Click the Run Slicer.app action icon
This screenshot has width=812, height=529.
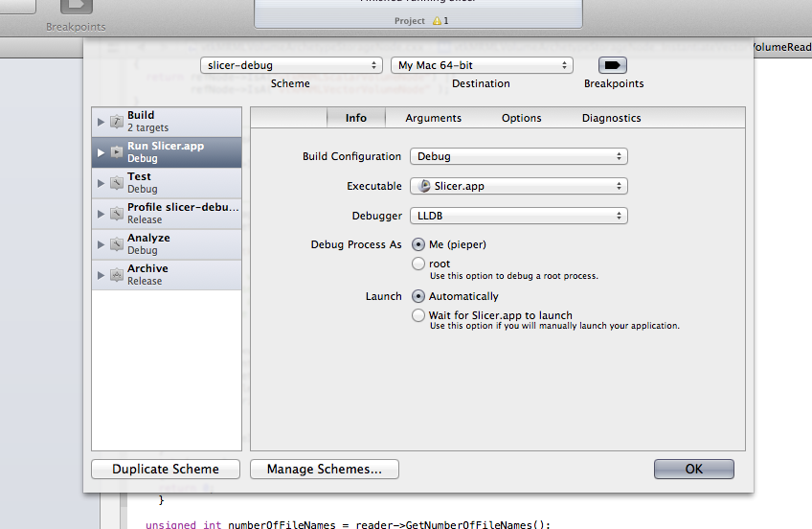116,152
